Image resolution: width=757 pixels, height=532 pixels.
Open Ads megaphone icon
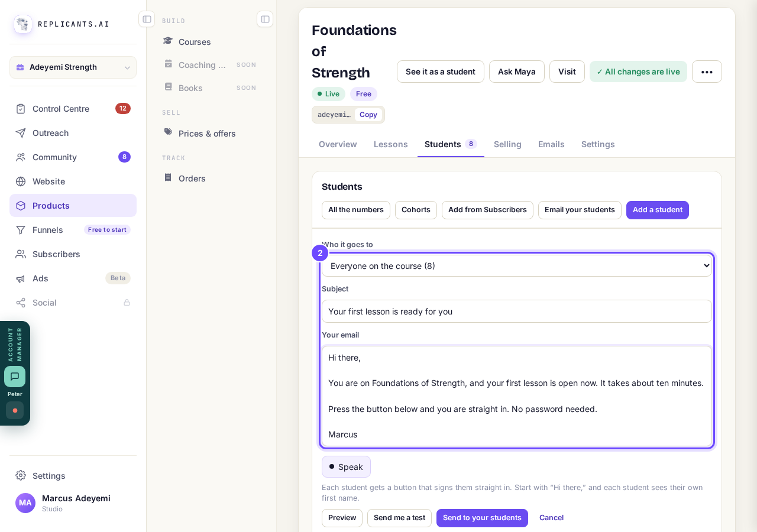21,278
